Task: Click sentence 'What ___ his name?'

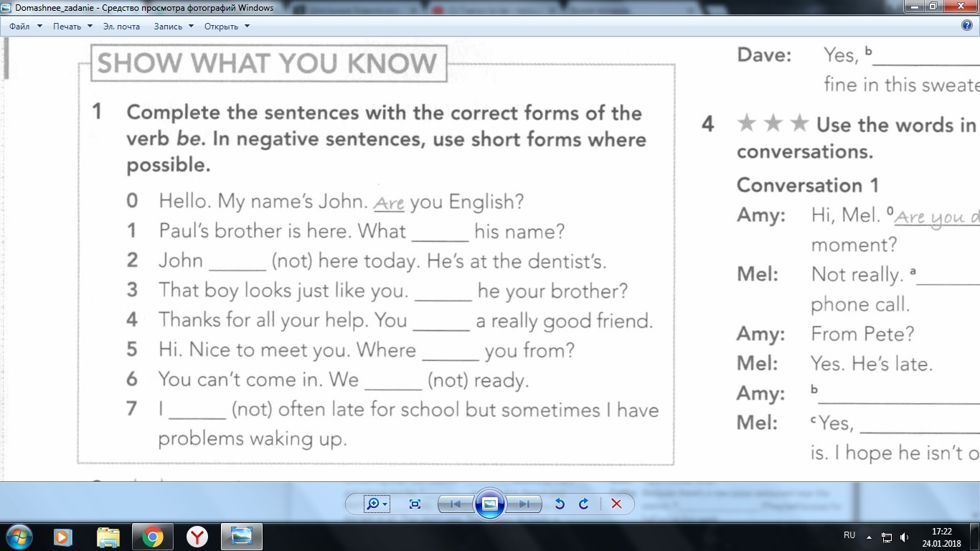Action: (x=461, y=232)
